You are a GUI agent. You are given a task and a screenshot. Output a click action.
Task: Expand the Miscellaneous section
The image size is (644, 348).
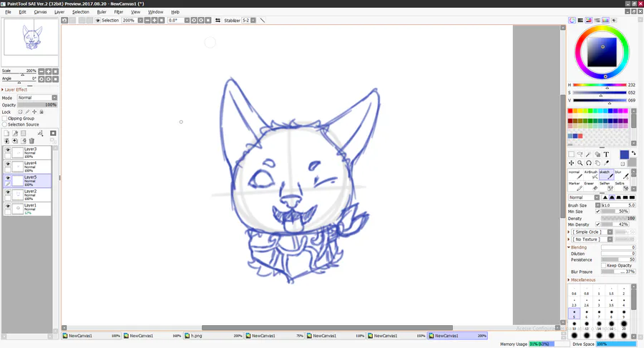point(582,280)
